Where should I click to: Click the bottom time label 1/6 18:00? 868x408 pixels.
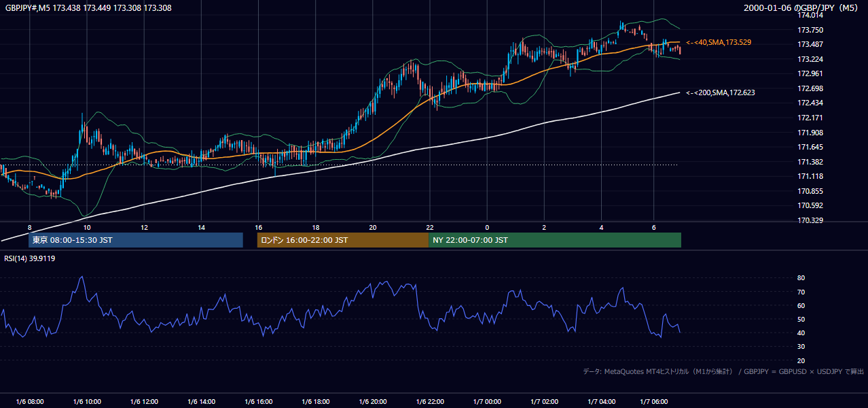316,401
